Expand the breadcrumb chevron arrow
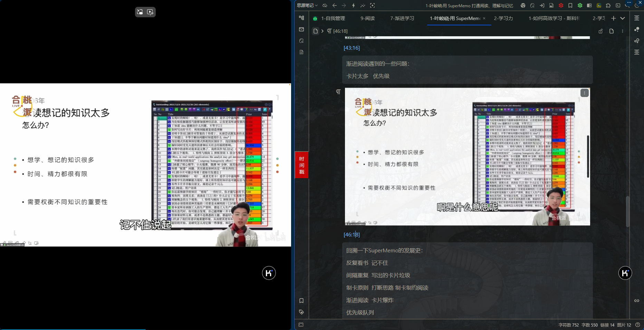Viewport: 644px width, 330px height. pyautogui.click(x=323, y=31)
